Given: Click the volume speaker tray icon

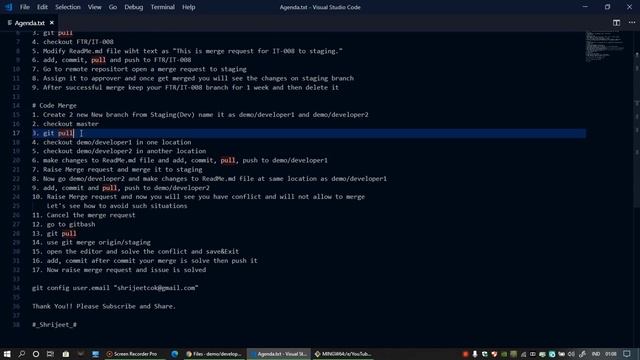Looking at the screenshot, I should point(571,354).
